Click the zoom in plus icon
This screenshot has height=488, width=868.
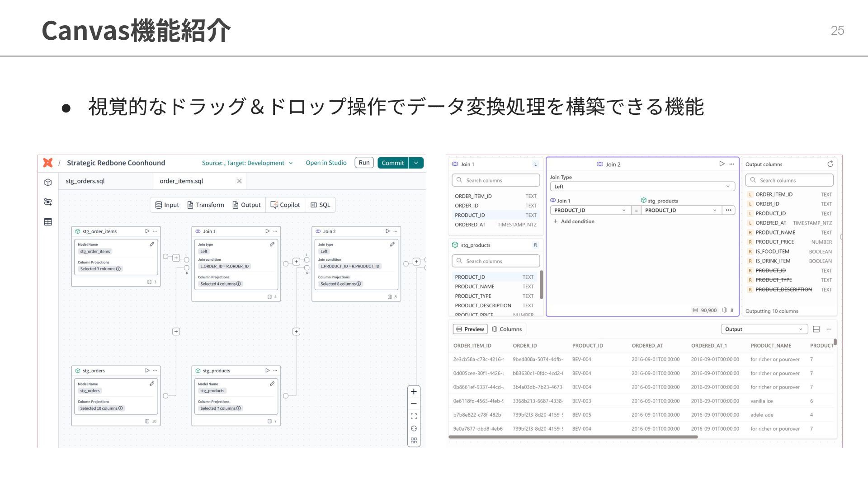pos(414,392)
